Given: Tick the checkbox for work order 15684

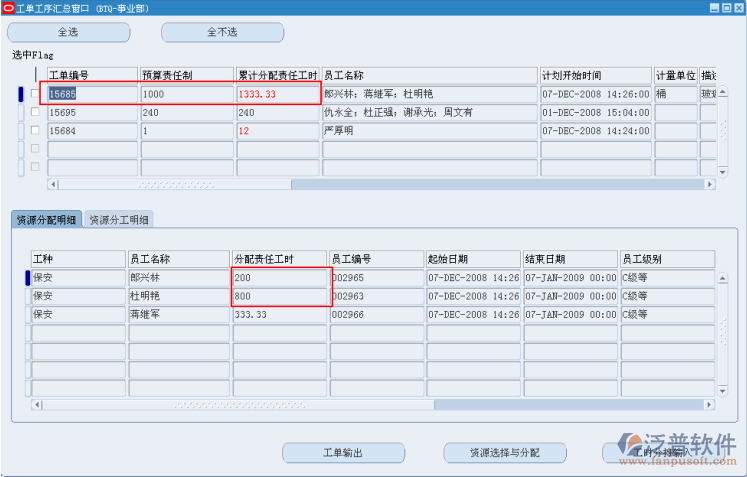Looking at the screenshot, I should (x=35, y=131).
